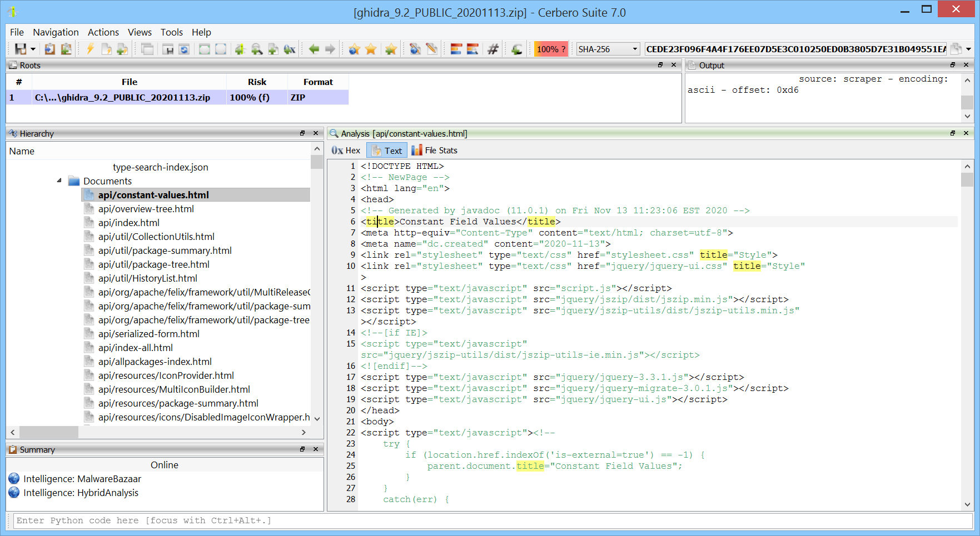Viewport: 980px width, 536px height.
Task: Collapse the Documents folder in the Hierarchy panel
Action: [59, 181]
